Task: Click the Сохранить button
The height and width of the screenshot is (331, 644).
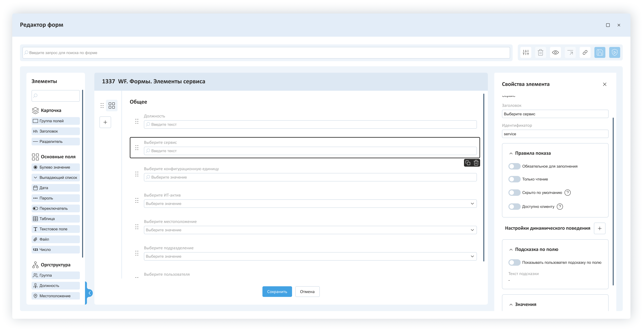Action: tap(277, 292)
